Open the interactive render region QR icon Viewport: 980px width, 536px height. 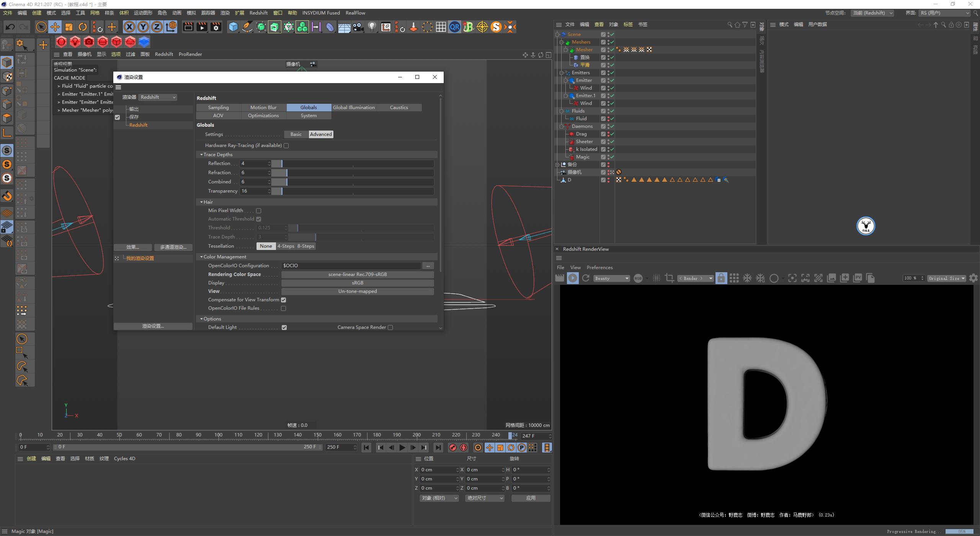click(x=454, y=27)
